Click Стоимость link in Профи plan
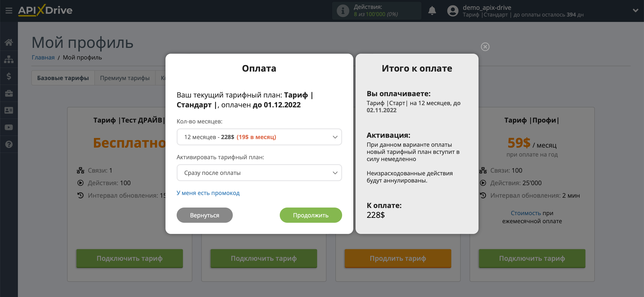 [x=525, y=213]
